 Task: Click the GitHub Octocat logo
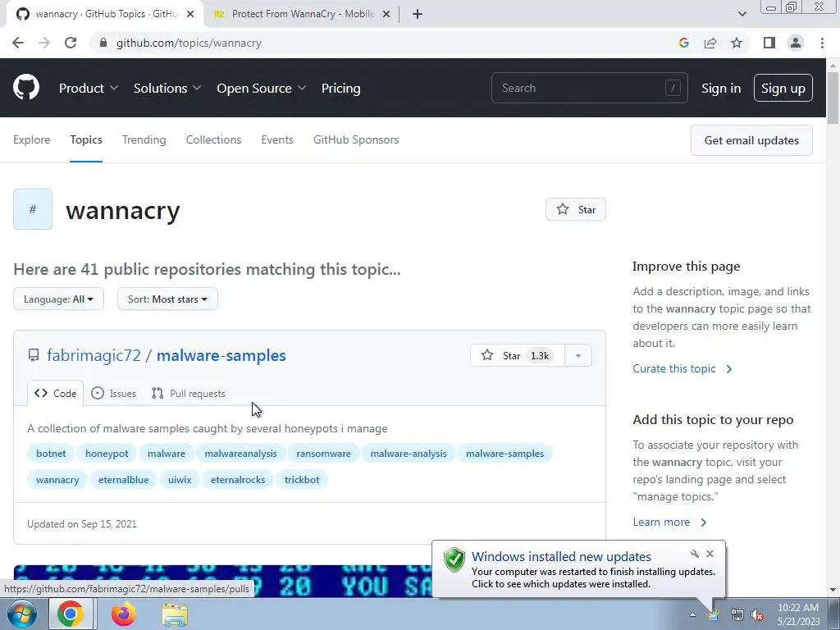(x=26, y=88)
